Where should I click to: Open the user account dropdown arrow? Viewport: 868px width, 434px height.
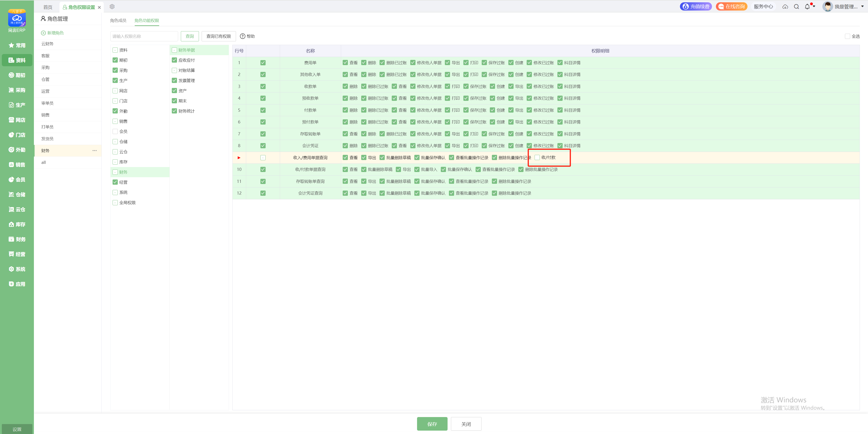point(862,6)
